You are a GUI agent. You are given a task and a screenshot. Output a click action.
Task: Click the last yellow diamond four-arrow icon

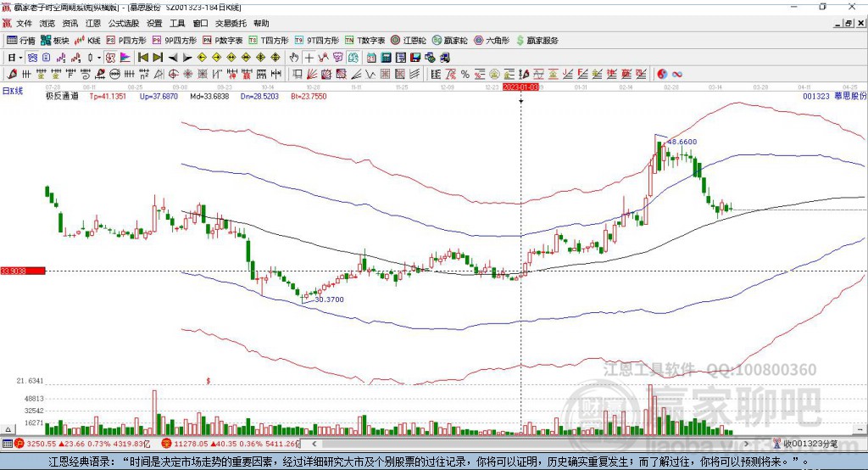pos(275,58)
